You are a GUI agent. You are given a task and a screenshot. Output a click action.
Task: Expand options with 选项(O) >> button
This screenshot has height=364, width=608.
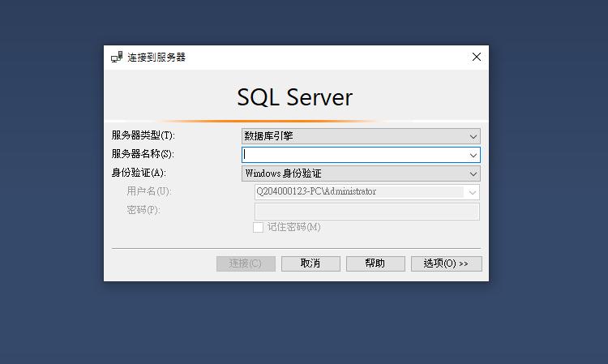(447, 263)
